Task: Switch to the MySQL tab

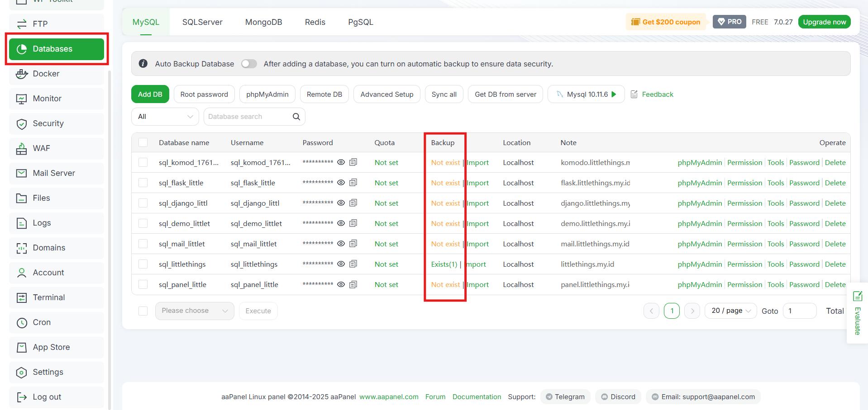Action: 146,22
